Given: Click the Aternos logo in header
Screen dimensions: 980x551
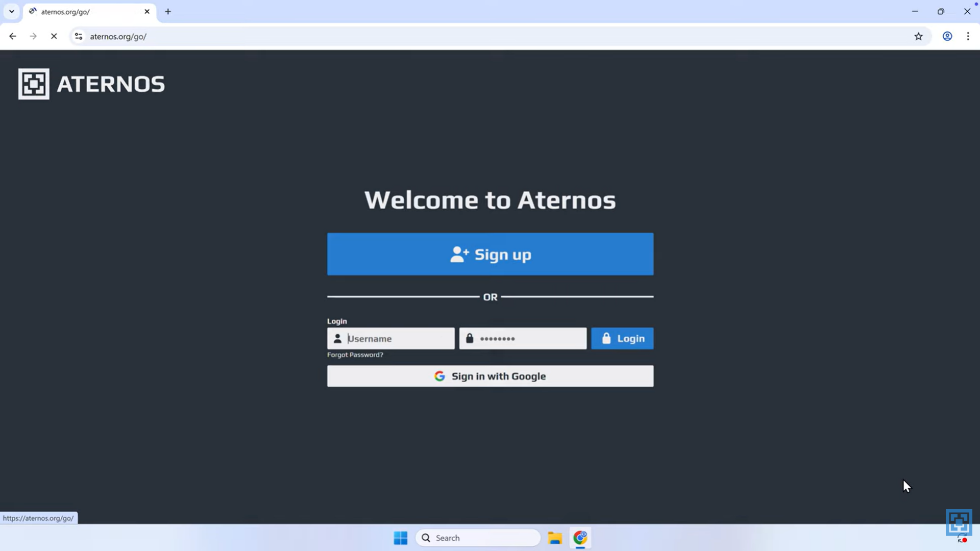Looking at the screenshot, I should [x=91, y=84].
